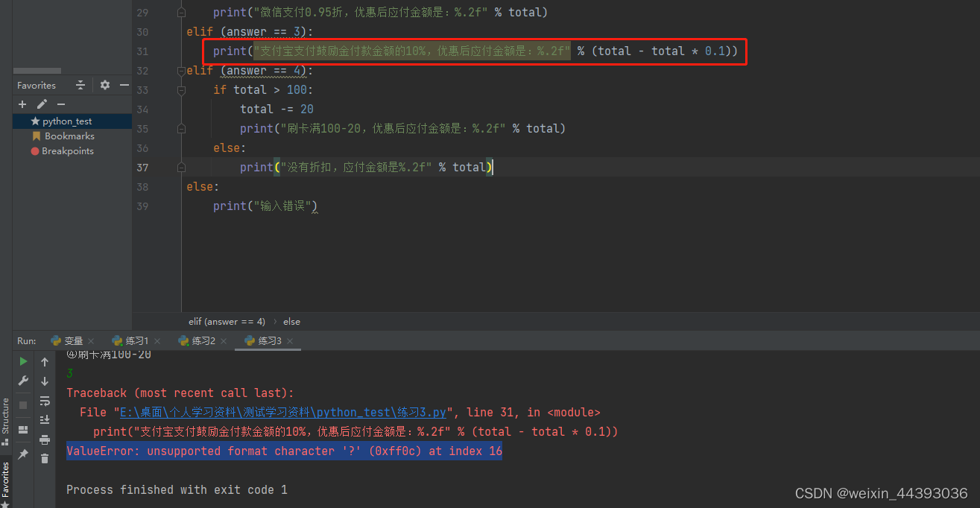The width and height of the screenshot is (980, 508).
Task: Click line number 31 in gutter
Action: point(143,51)
